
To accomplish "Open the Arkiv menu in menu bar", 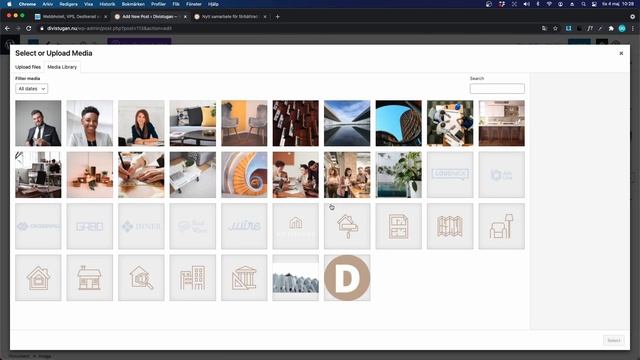I will coord(48,4).
